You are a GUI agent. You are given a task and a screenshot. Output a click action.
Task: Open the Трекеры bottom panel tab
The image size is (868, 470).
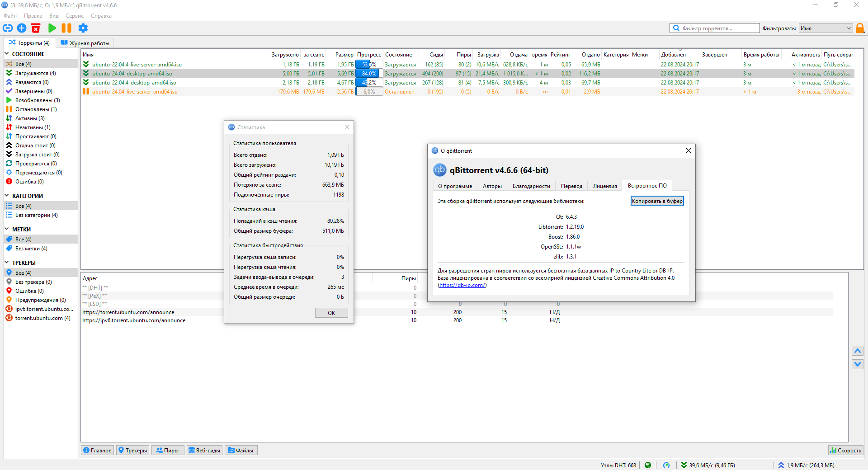pyautogui.click(x=133, y=451)
